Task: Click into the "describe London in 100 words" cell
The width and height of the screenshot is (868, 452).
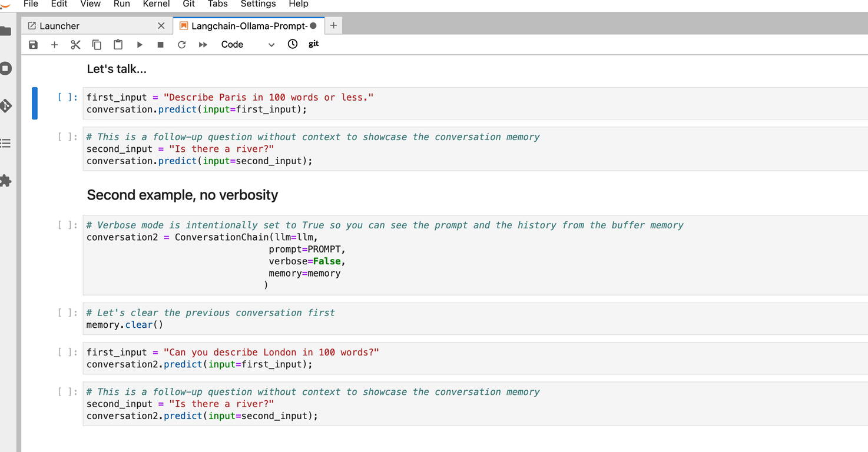Action: [x=475, y=358]
